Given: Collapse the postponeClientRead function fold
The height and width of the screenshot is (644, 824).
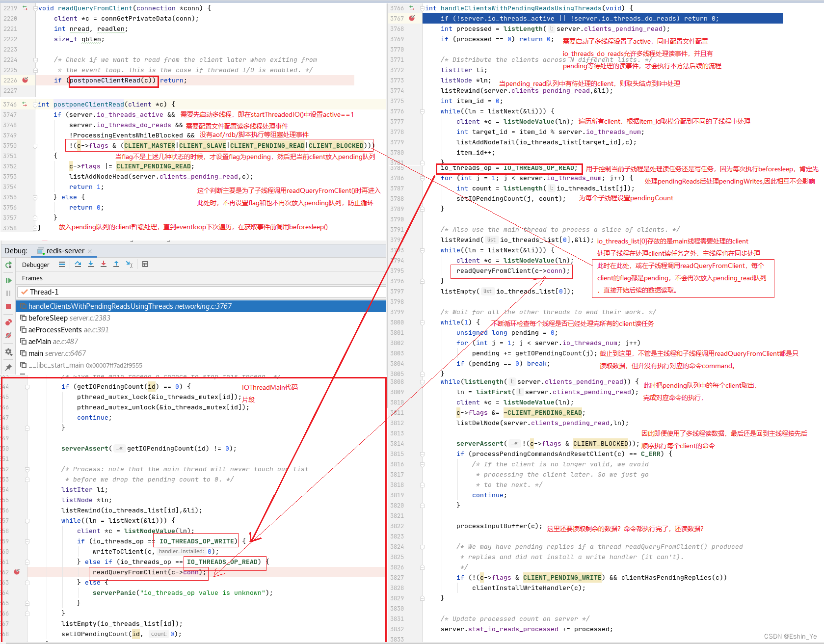Looking at the screenshot, I should (35, 105).
